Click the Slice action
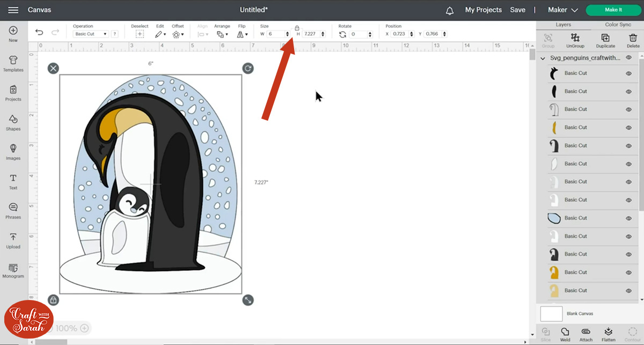Screen dimensions: 644x345 [x=546, y=334]
